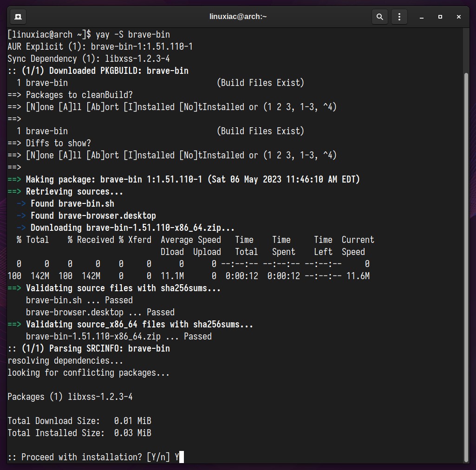Click 'AUR Explicit (1): brave-bin-1:1.51.110-1' line

pyautogui.click(x=100, y=46)
